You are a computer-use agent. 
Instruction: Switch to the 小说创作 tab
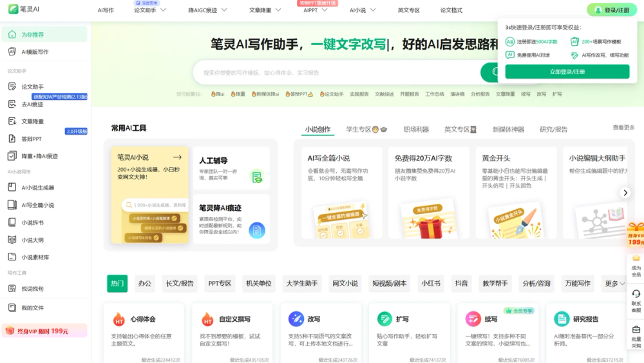coord(317,130)
